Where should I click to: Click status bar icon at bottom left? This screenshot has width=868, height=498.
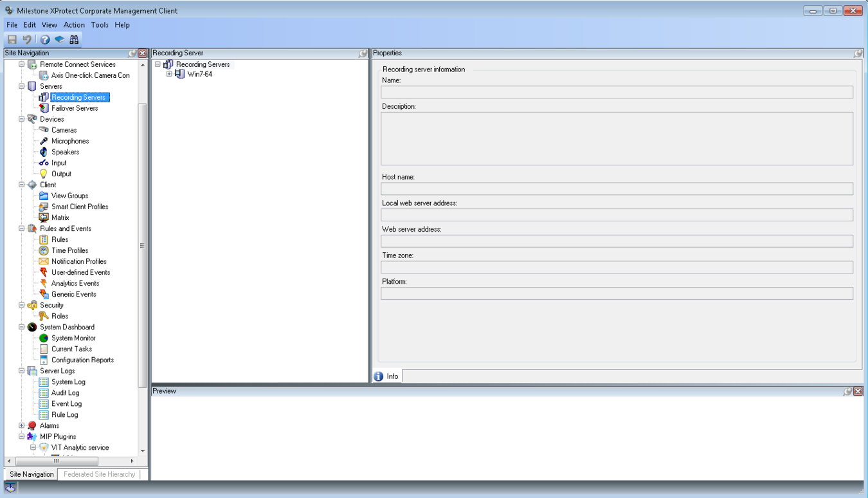(x=11, y=488)
